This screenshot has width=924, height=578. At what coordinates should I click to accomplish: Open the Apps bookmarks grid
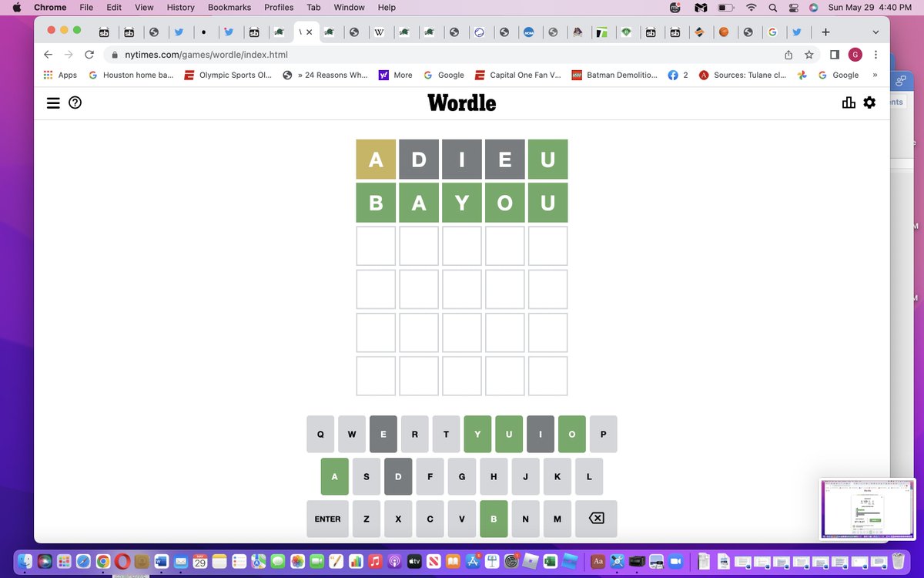coord(61,75)
